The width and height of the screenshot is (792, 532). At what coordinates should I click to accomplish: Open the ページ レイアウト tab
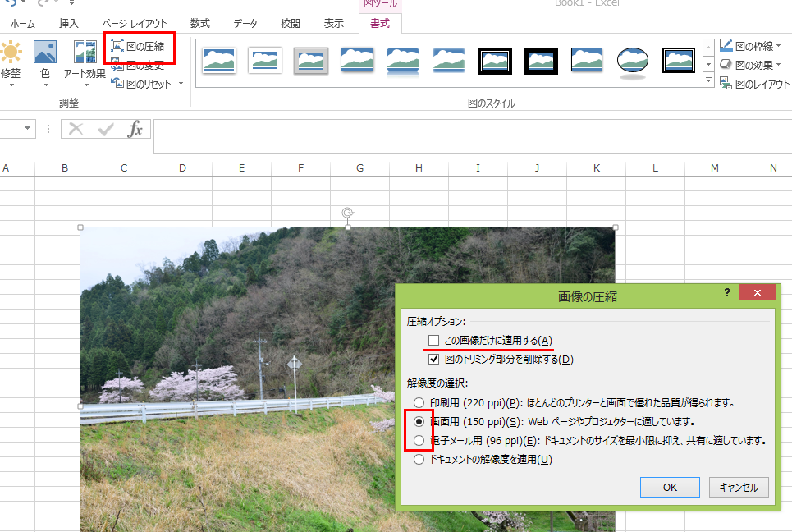[135, 23]
